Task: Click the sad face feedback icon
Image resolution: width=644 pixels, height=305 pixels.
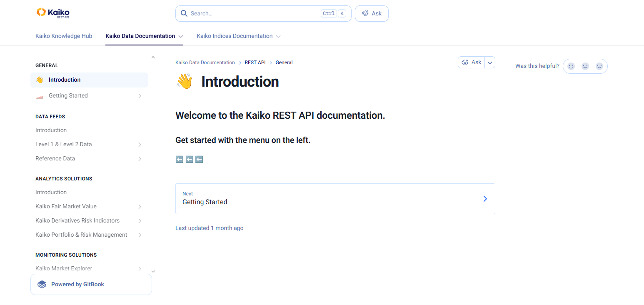Action: click(x=599, y=66)
